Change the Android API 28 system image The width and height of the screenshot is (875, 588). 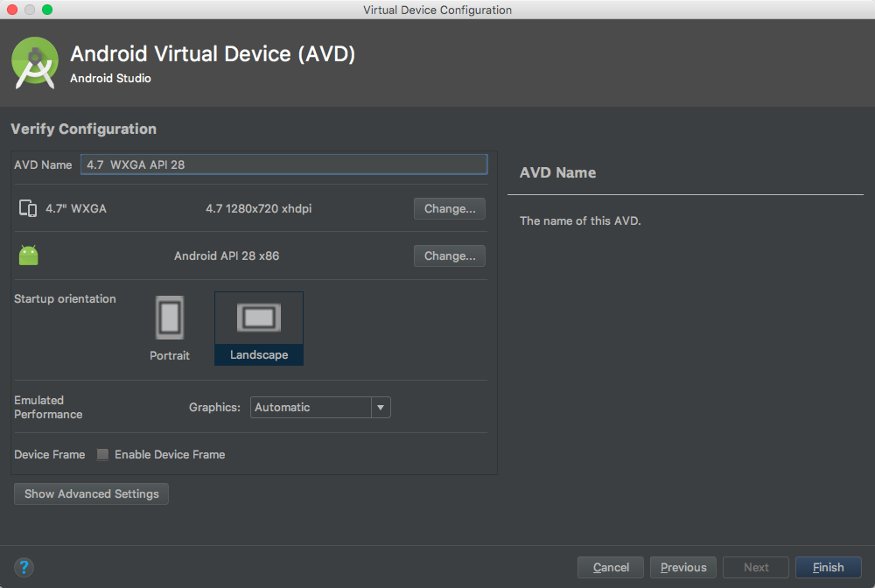pyautogui.click(x=450, y=256)
